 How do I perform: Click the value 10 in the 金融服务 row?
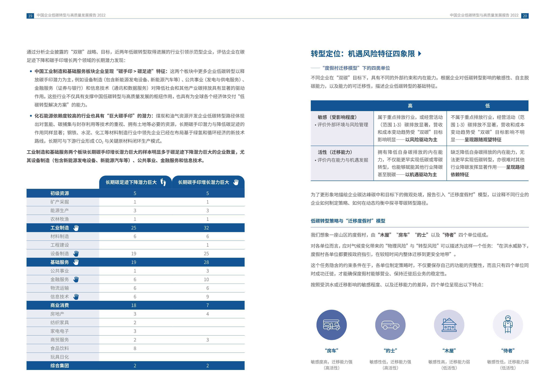[x=206, y=279]
